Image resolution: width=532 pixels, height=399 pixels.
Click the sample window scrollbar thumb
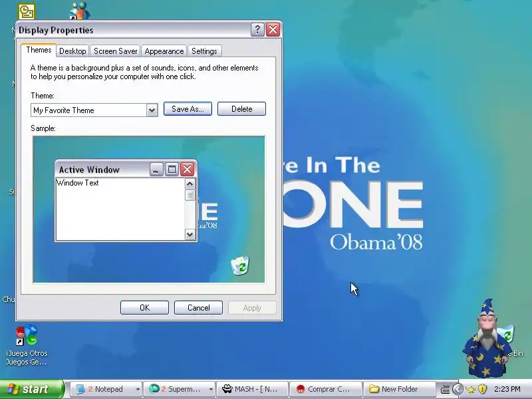190,195
